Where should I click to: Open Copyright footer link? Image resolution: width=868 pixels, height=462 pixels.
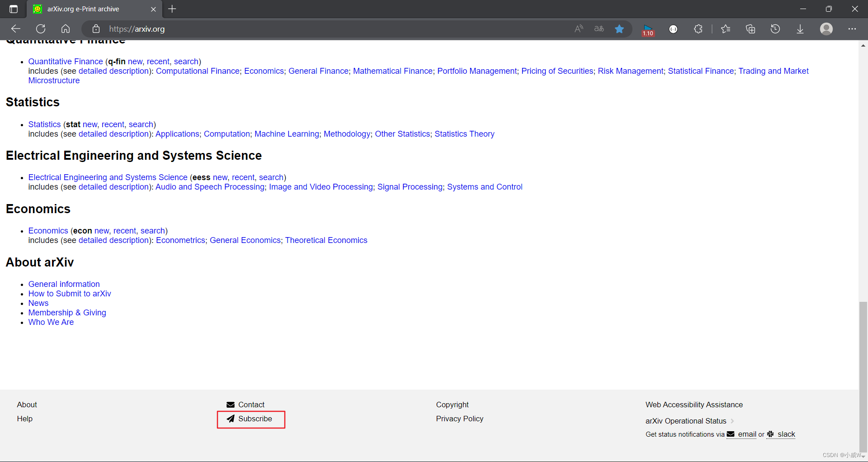[452, 405]
